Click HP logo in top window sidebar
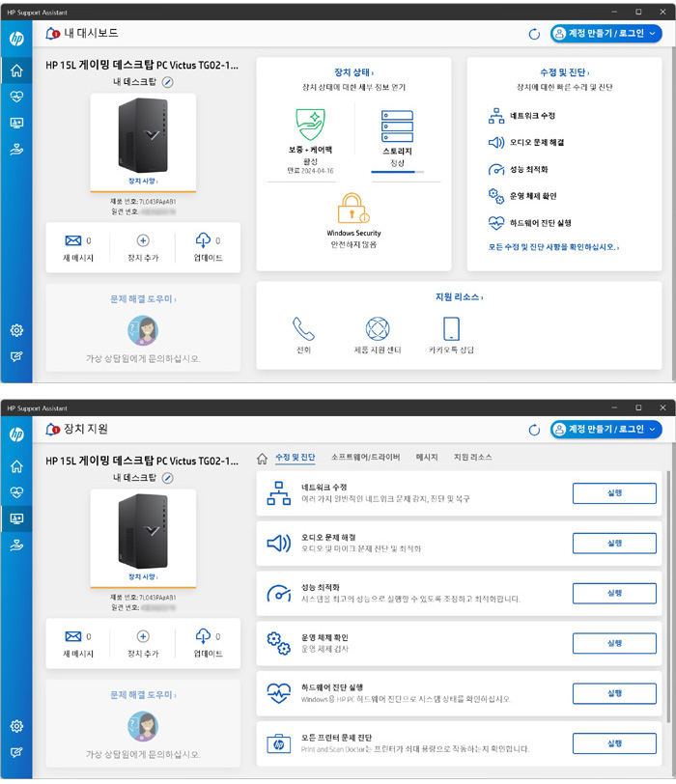Image resolution: width=676 pixels, height=784 pixels. (16, 39)
